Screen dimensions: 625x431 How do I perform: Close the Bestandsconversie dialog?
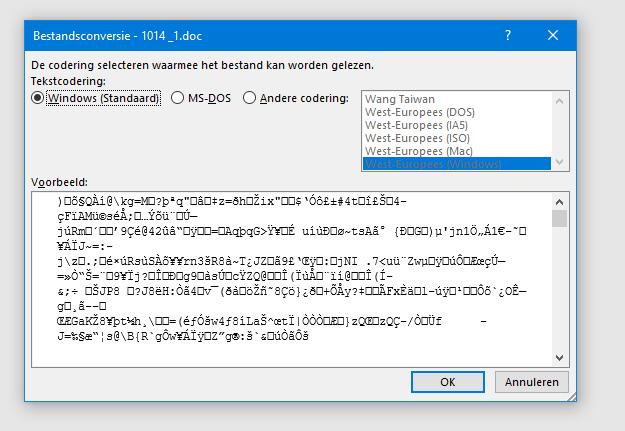point(554,35)
